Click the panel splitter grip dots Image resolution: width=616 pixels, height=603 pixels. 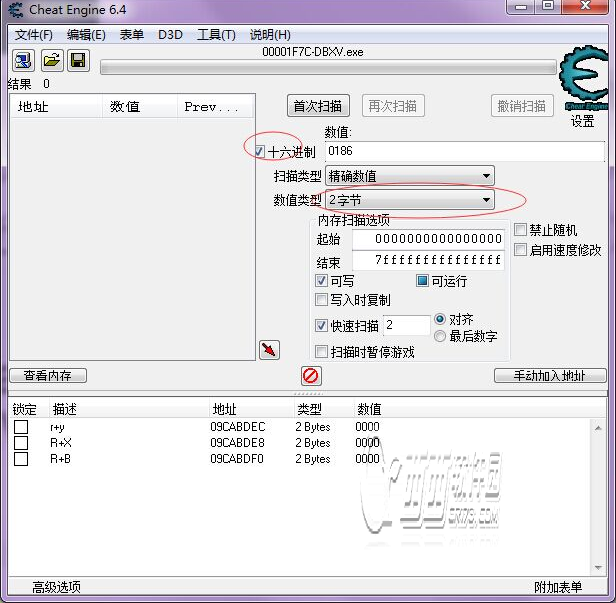click(x=308, y=393)
